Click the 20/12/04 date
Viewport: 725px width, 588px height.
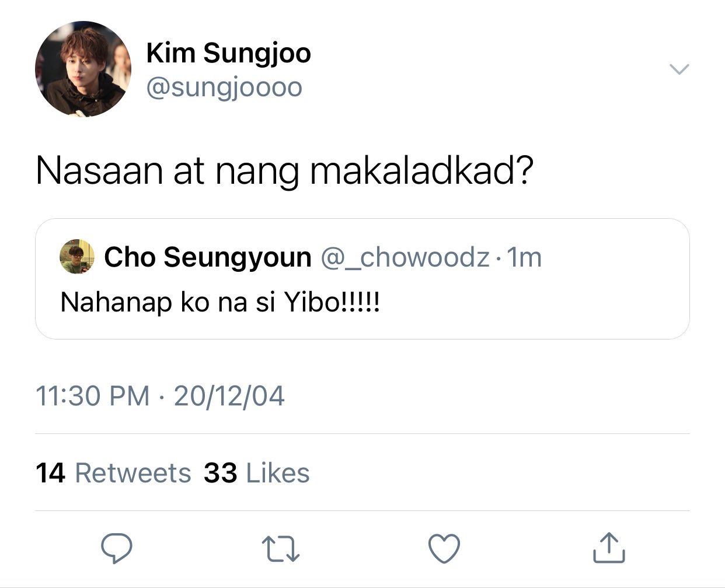coord(229,396)
